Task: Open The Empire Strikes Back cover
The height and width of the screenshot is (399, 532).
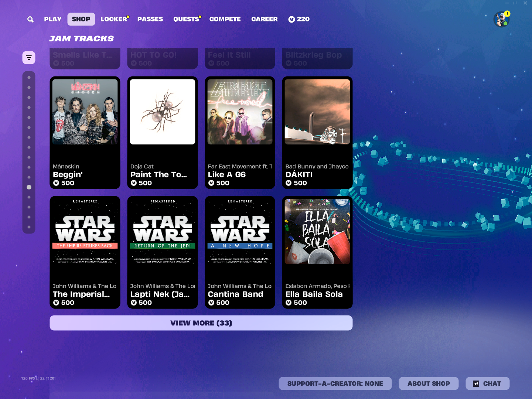Action: [85, 232]
